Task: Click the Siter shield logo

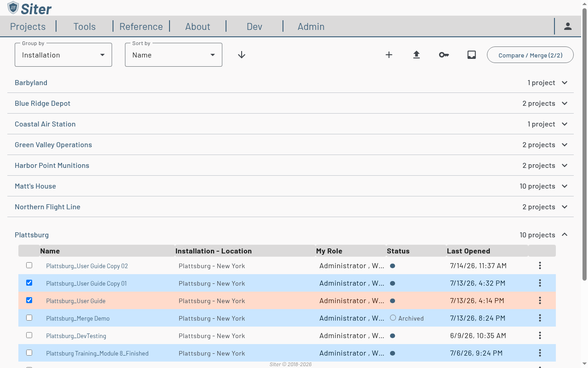Action: point(13,8)
